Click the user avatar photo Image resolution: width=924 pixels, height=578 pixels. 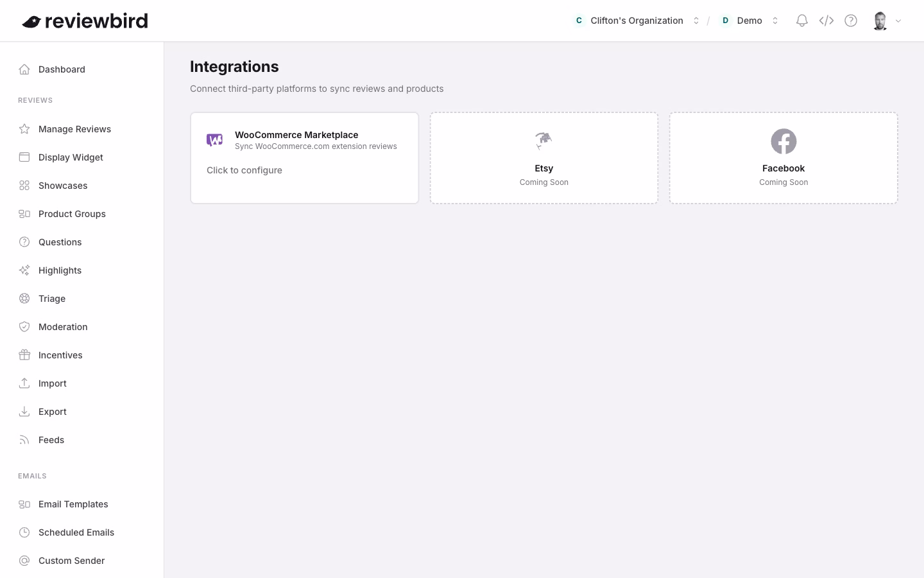point(880,21)
